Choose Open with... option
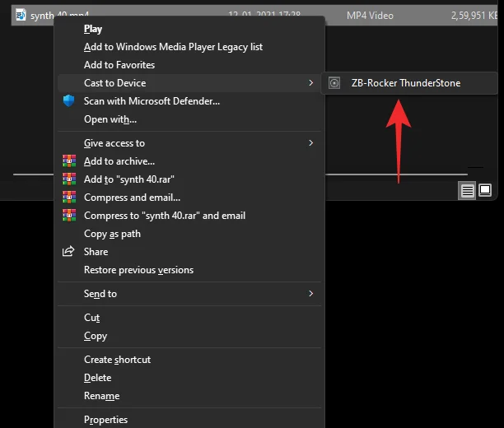The width and height of the screenshot is (504, 428). pyautogui.click(x=189, y=119)
